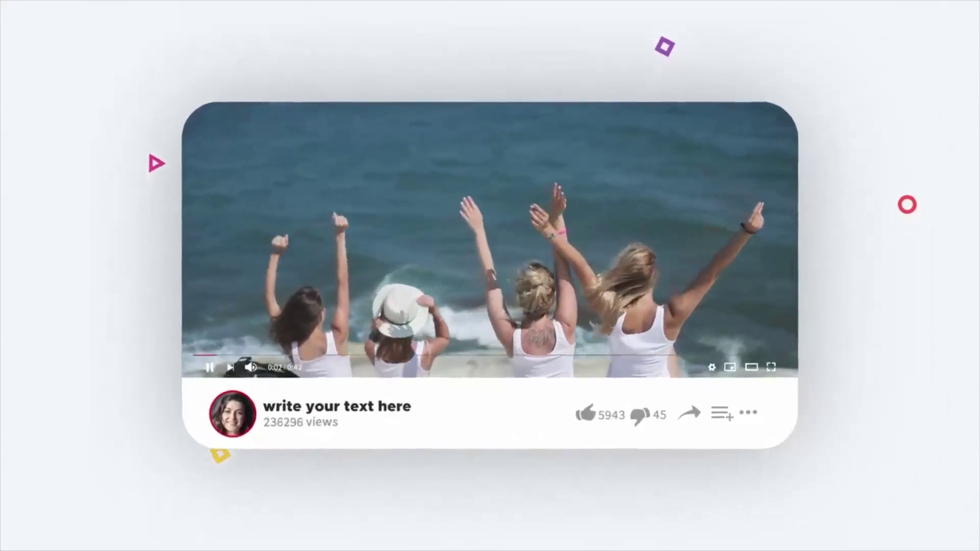Click the 'write your text here' title
This screenshot has width=980, height=551.
pos(337,406)
